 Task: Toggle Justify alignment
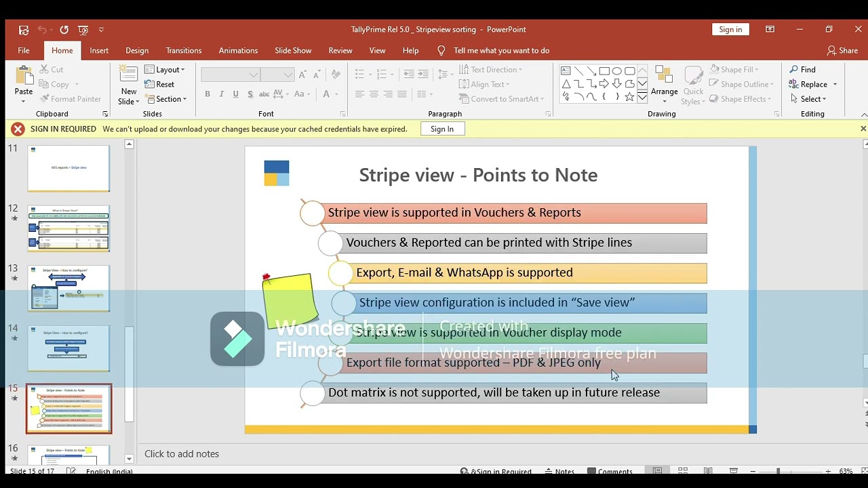coord(402,94)
